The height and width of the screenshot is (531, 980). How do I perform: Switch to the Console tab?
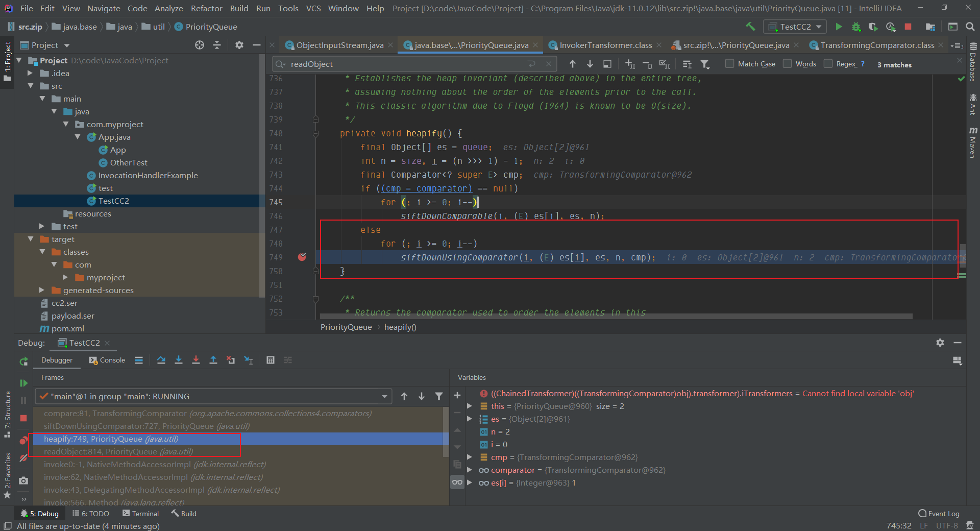click(107, 360)
